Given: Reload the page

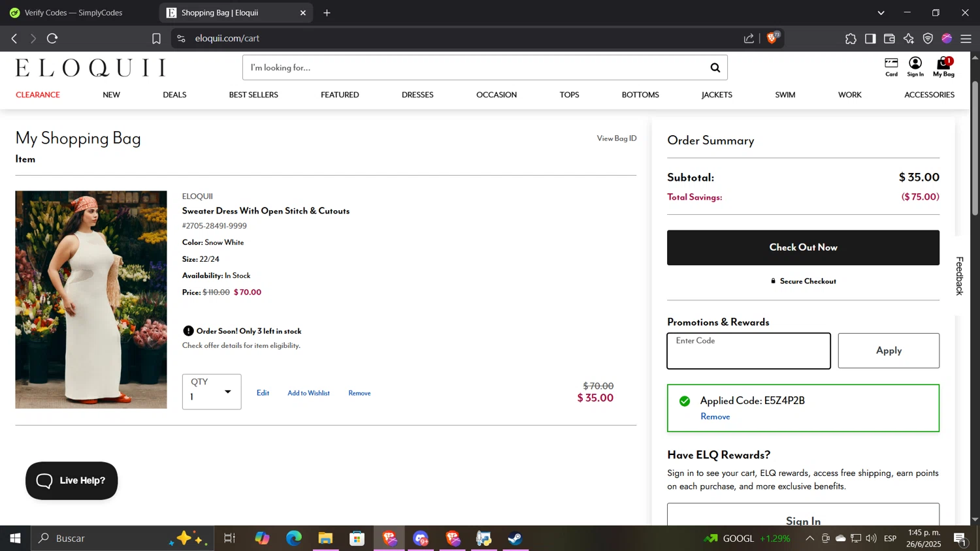Looking at the screenshot, I should (52, 39).
